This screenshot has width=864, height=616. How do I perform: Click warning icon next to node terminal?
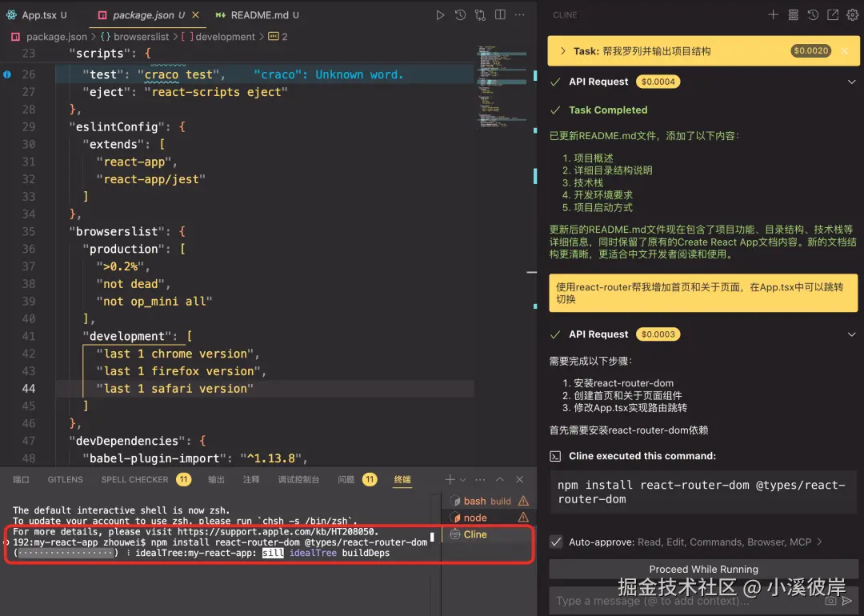tap(523, 518)
